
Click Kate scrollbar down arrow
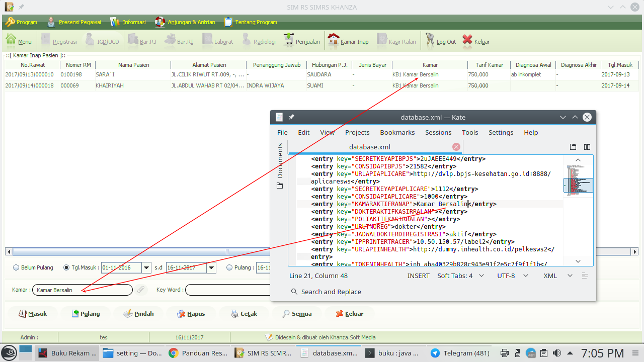pos(578,261)
